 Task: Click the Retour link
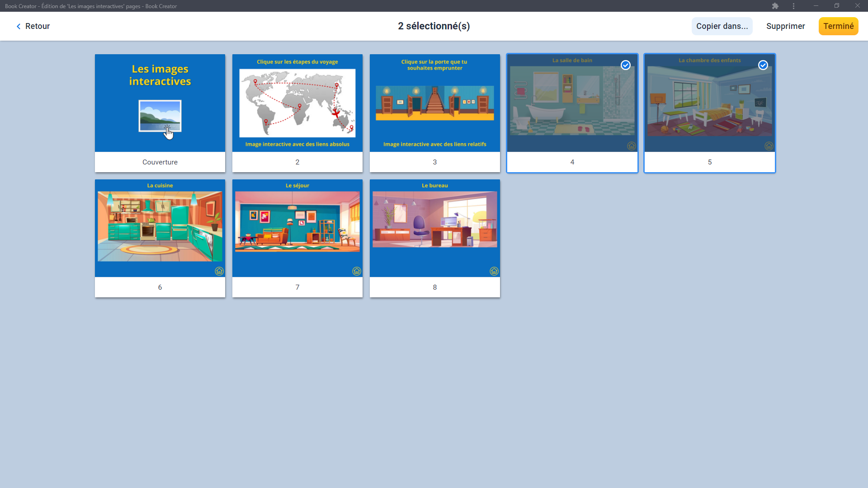[38, 26]
